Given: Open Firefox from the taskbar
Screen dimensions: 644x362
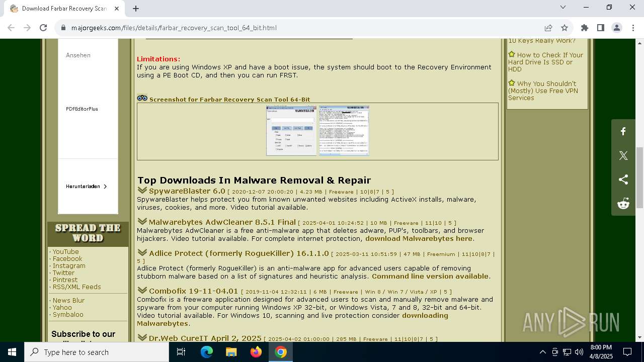Looking at the screenshot, I should tap(256, 352).
